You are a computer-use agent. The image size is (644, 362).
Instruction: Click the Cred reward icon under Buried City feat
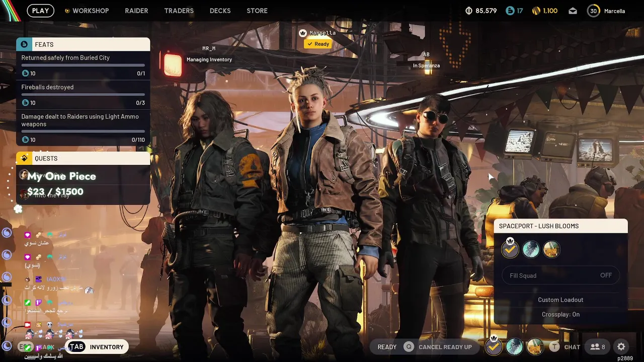click(25, 73)
